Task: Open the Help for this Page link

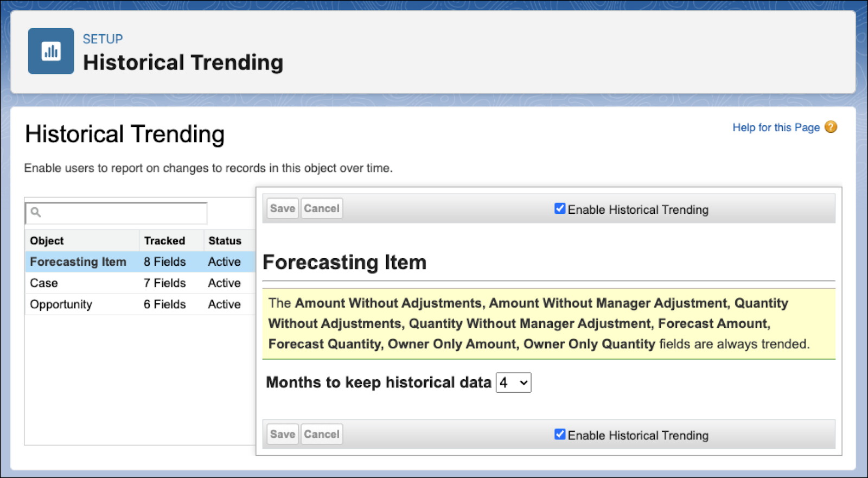Action: [776, 128]
